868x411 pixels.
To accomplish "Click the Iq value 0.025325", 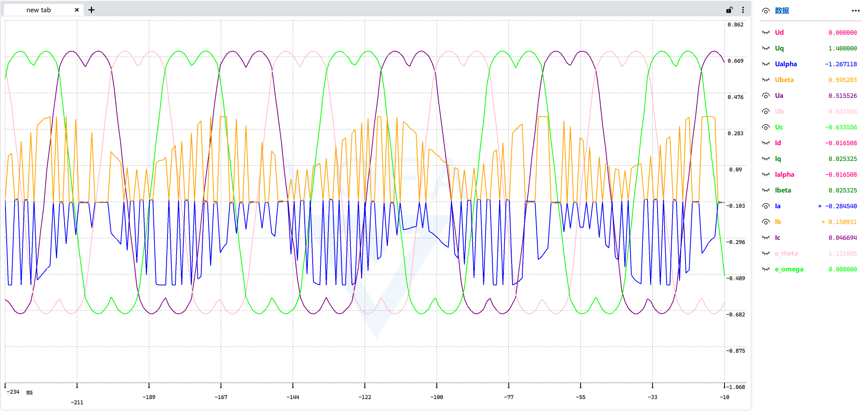I will click(x=842, y=159).
